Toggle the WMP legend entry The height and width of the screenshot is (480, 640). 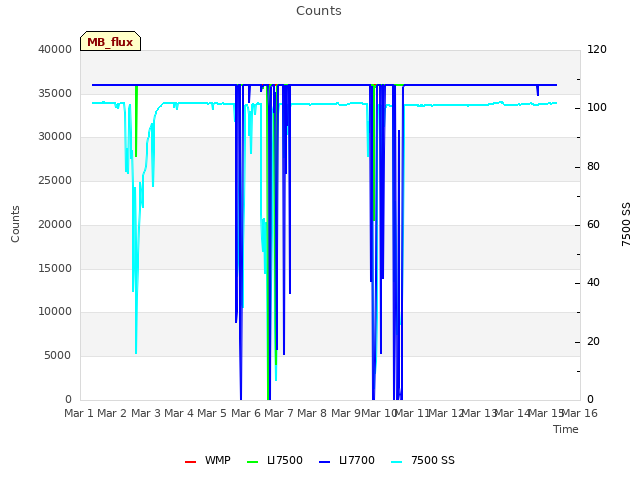tap(208, 460)
